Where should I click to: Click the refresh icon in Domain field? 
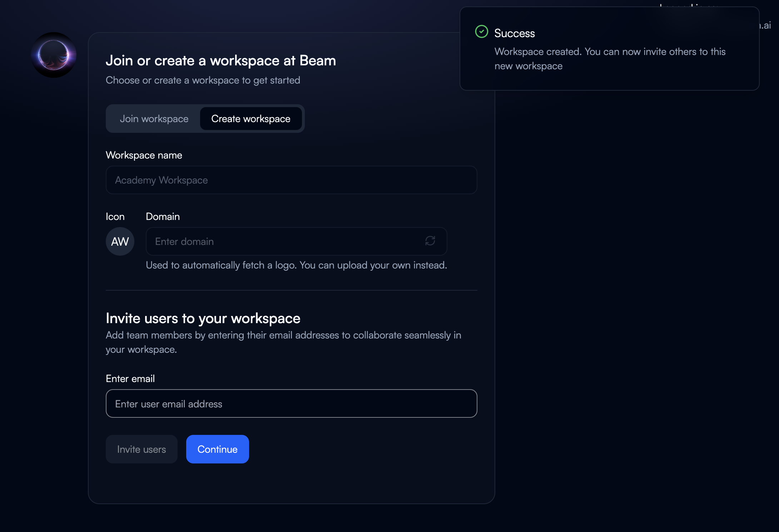click(430, 241)
